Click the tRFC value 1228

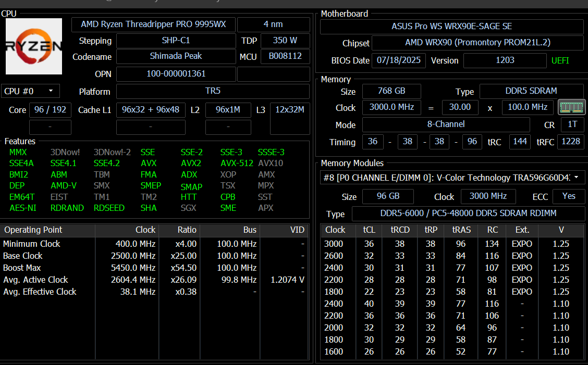571,142
